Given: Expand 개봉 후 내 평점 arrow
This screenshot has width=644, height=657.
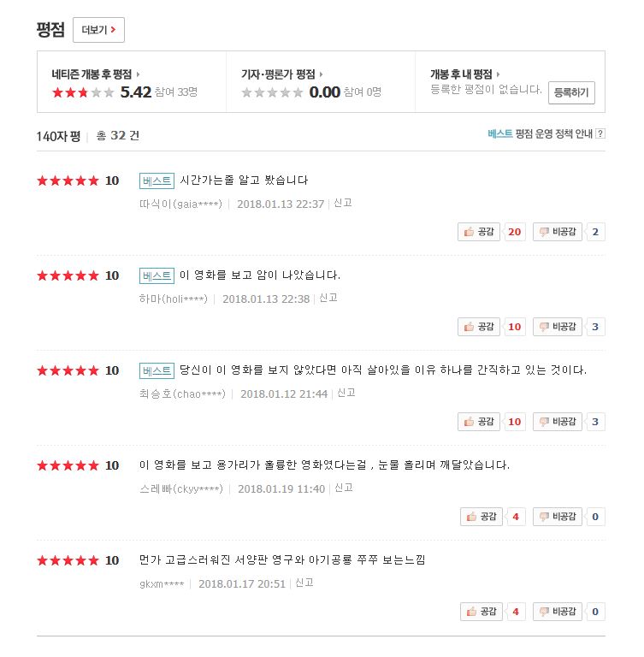Looking at the screenshot, I should [499, 74].
